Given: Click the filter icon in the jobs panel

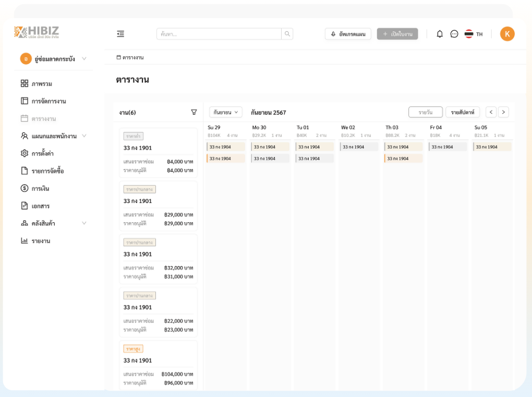Looking at the screenshot, I should (x=194, y=112).
